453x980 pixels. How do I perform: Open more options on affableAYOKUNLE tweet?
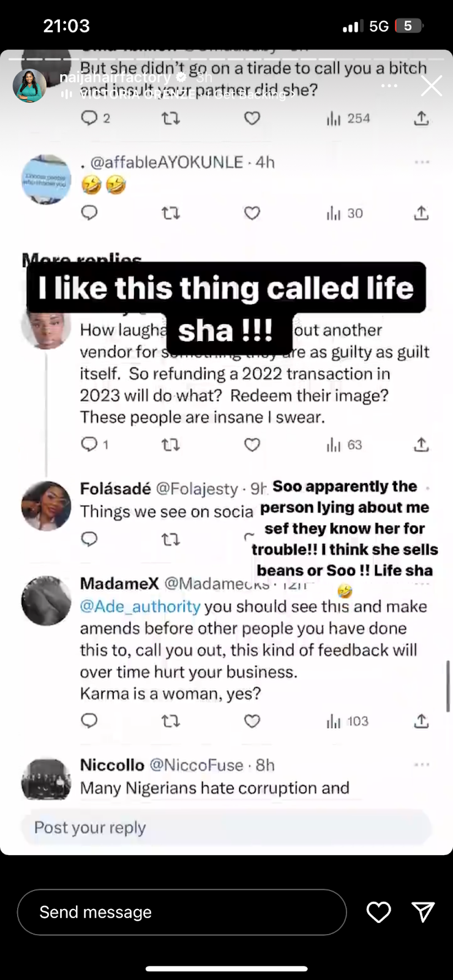422,162
